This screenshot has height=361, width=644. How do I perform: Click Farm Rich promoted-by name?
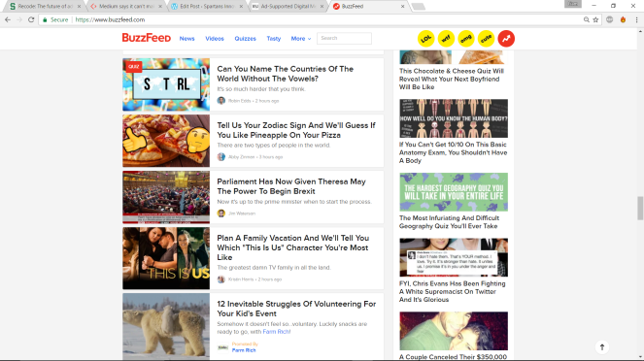click(244, 350)
